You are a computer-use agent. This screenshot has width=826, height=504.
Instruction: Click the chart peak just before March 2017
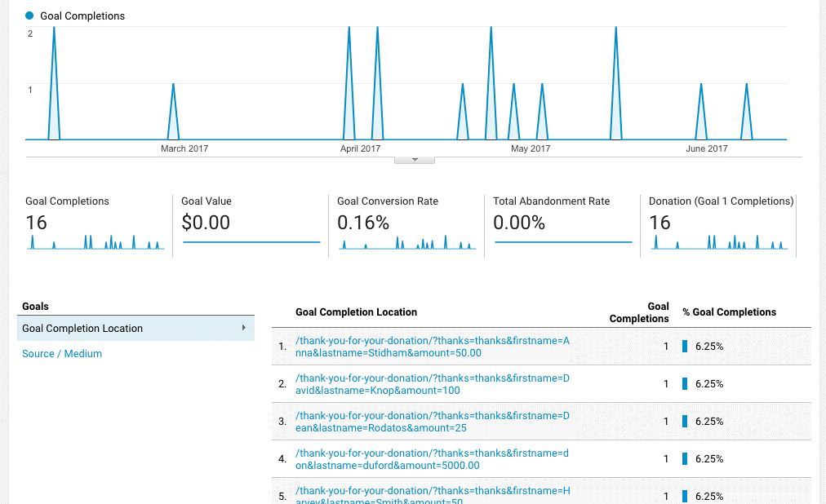(x=173, y=85)
